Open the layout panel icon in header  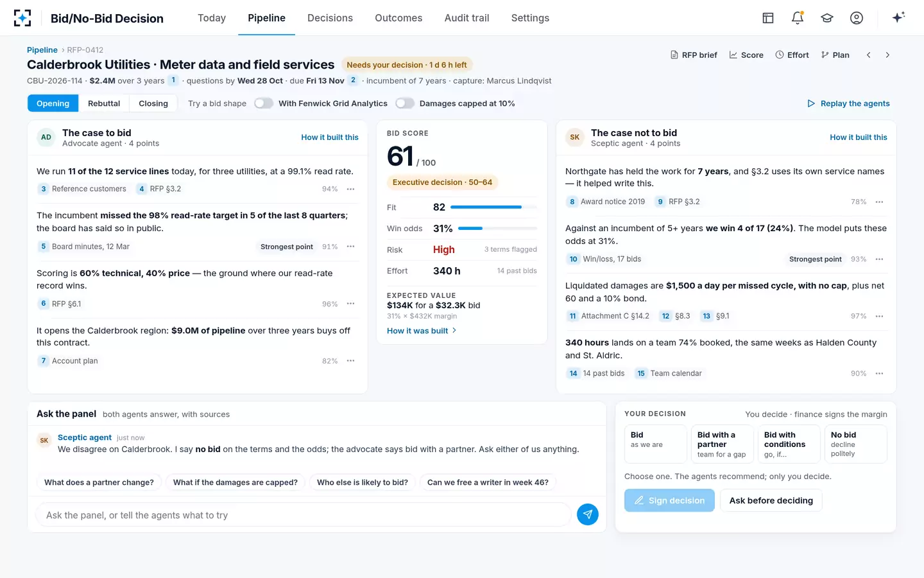coord(768,18)
